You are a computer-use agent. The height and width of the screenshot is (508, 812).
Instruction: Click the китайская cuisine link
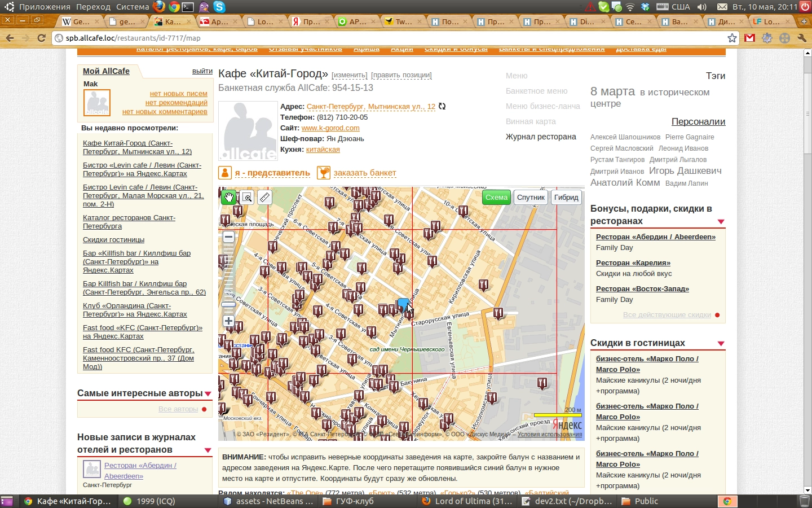point(323,150)
